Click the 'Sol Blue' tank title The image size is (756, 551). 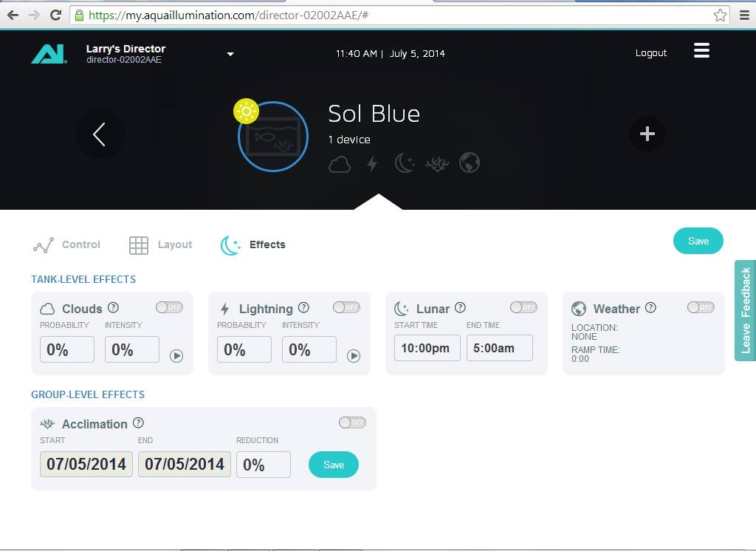374,114
